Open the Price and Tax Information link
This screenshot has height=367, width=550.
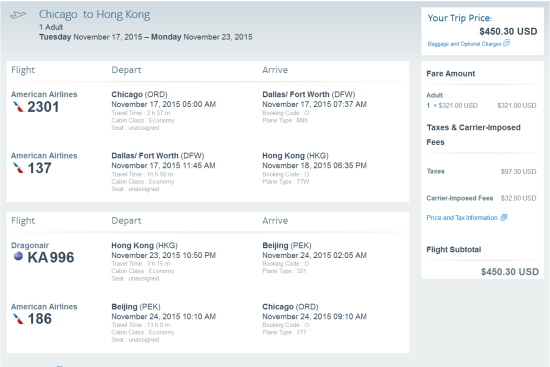[x=462, y=218]
